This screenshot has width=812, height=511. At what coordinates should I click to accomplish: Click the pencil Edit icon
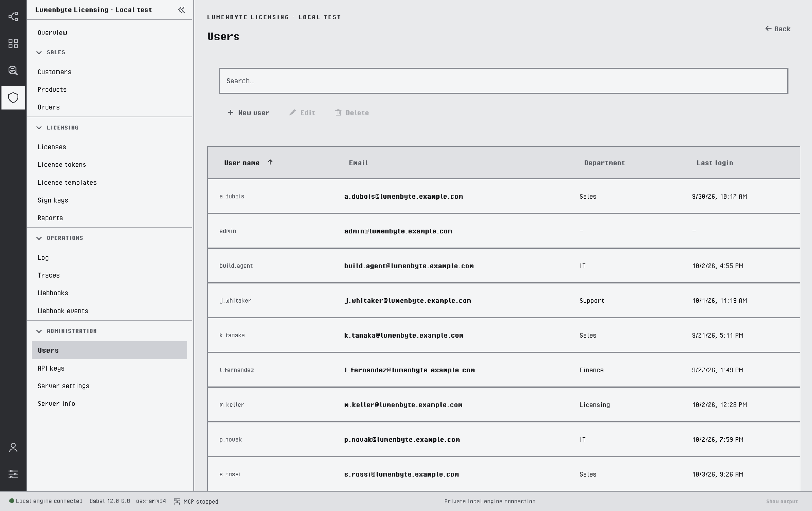click(292, 113)
